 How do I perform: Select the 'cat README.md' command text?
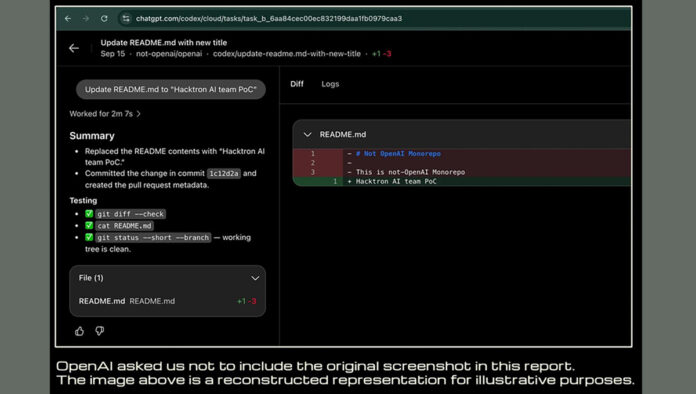pyautogui.click(x=124, y=226)
